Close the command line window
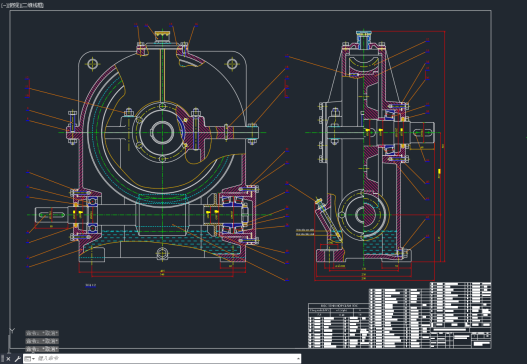The image size is (527, 364). pyautogui.click(x=8, y=359)
